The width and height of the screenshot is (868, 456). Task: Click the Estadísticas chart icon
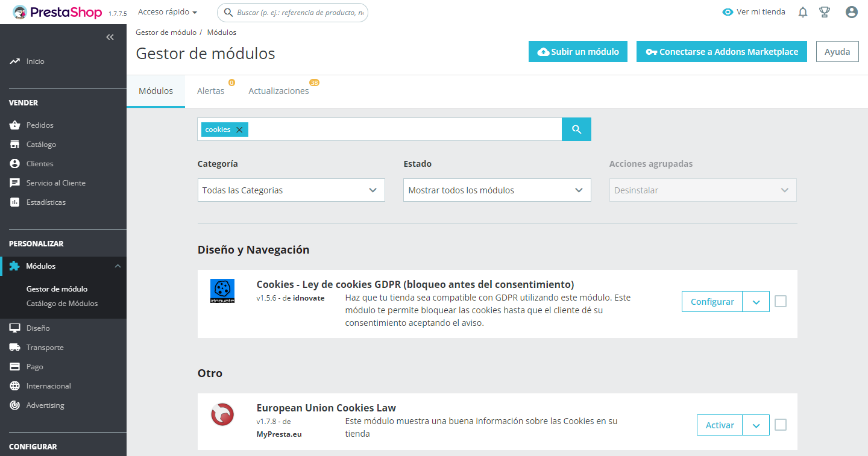[15, 202]
